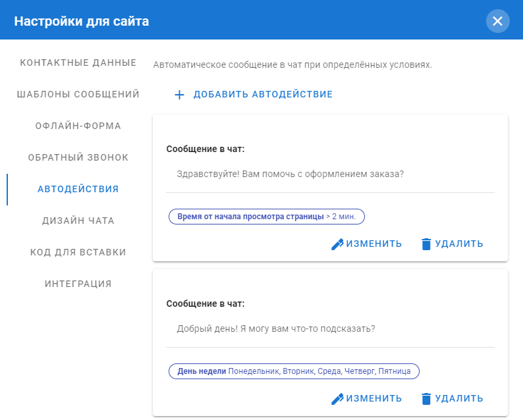523x420 pixels.
Task: Click the message text about order help
Action: pos(290,175)
